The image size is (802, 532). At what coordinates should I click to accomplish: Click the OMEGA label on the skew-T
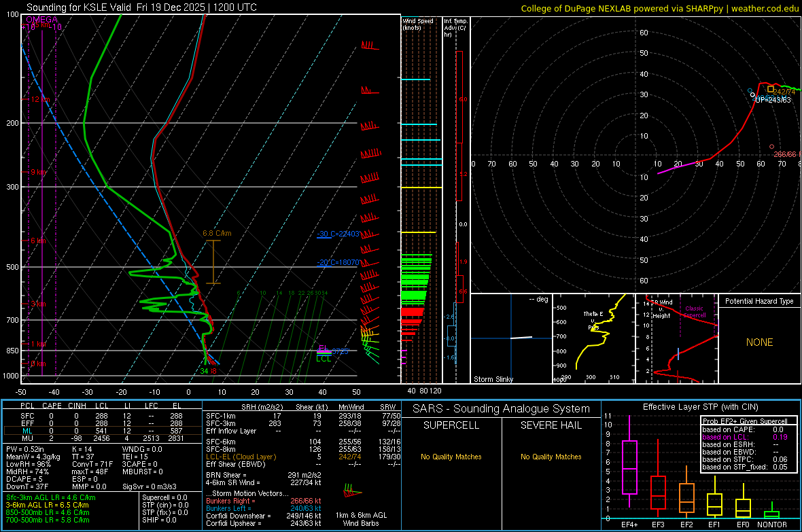[x=42, y=20]
